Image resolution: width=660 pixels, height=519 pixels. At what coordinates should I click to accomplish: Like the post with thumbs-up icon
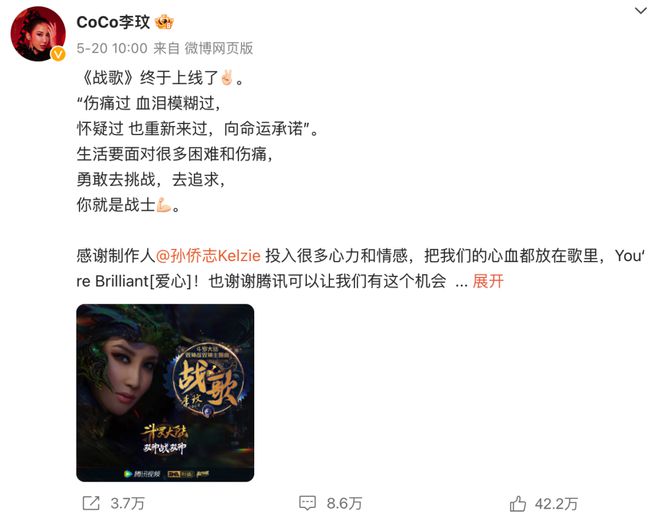click(x=518, y=503)
